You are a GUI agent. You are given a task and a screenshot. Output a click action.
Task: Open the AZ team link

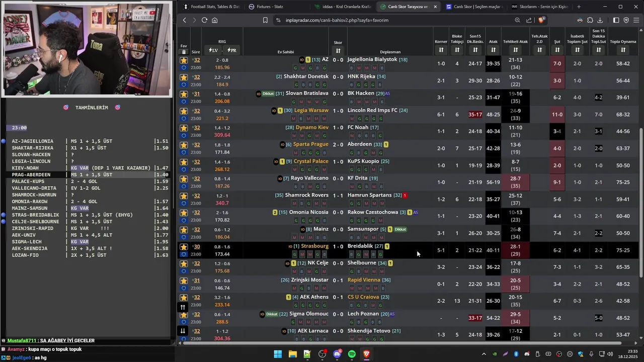(325, 59)
